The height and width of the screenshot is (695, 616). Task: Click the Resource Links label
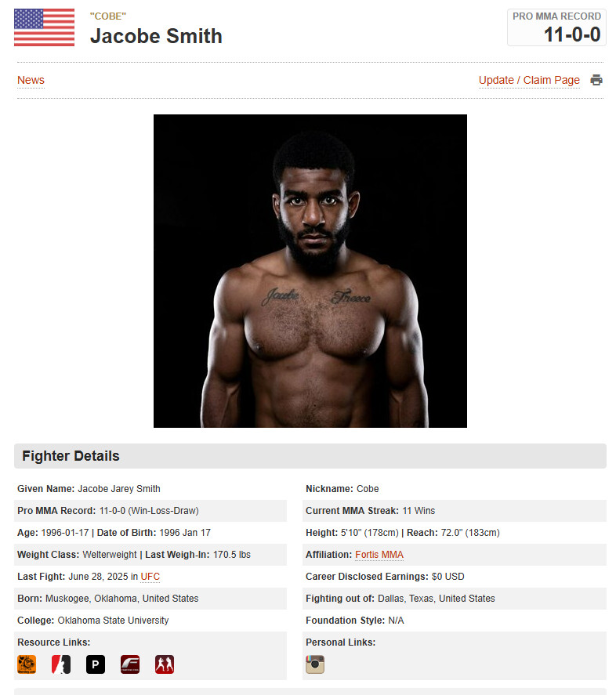pyautogui.click(x=53, y=643)
